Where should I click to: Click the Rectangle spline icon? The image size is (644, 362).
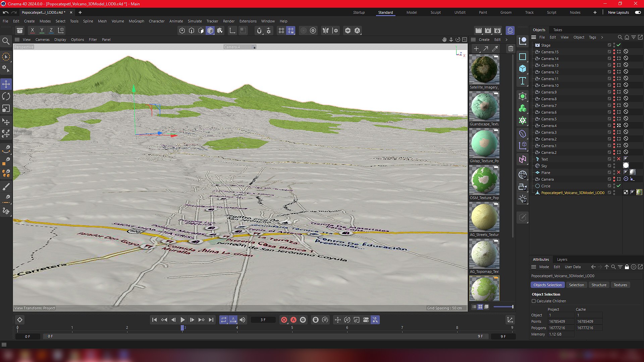[x=523, y=57]
